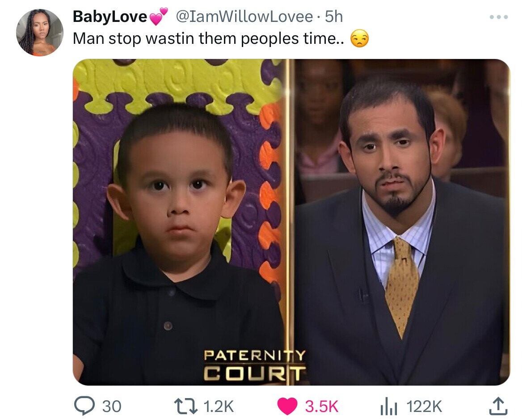
Task: Open the suited man's photo in the image
Action: click(x=402, y=222)
